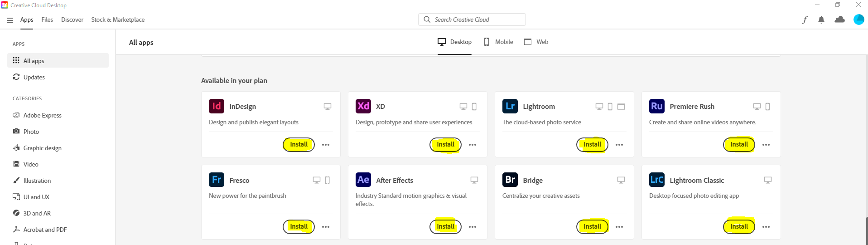Open more options for Premiere Rush
Image resolution: width=868 pixels, height=245 pixels.
[x=766, y=145]
